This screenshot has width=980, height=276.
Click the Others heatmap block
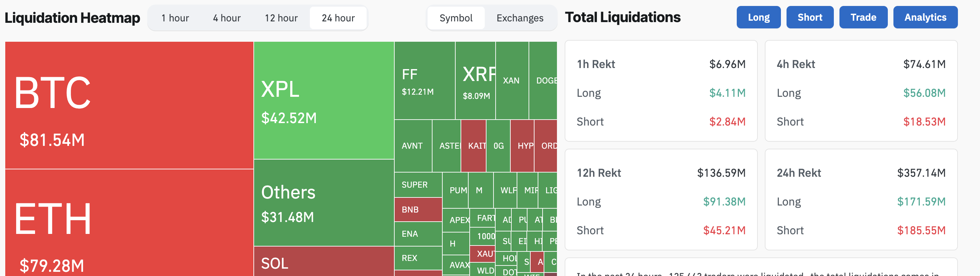click(x=324, y=202)
